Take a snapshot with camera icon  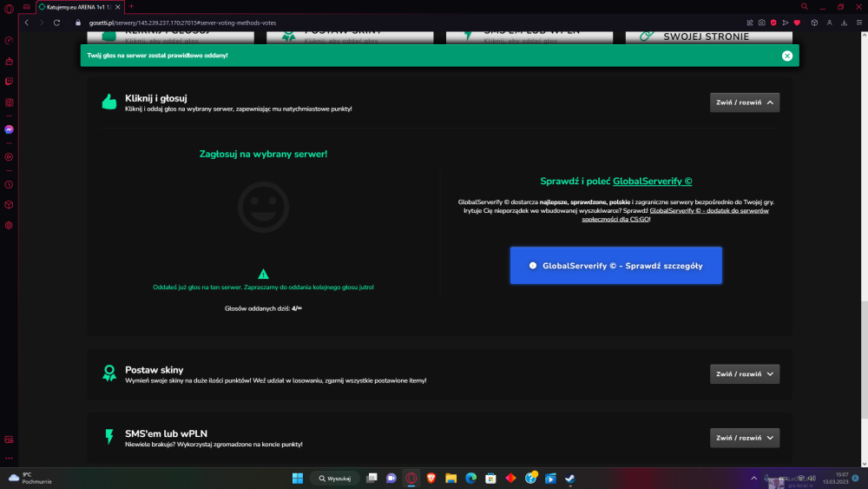pyautogui.click(x=762, y=23)
